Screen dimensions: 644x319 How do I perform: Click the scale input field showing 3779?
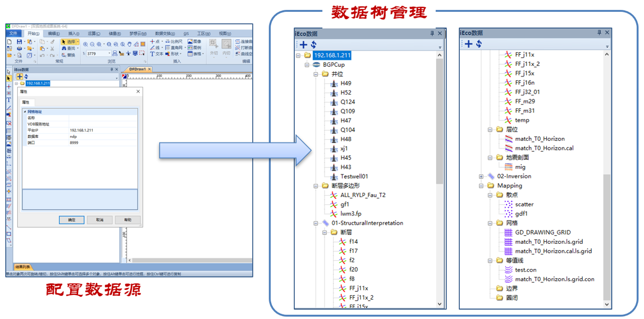98,53
